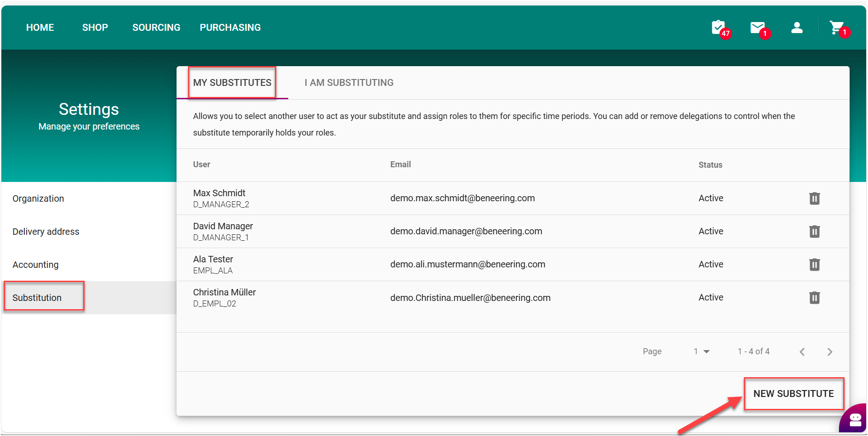This screenshot has width=868, height=436.
Task: Click the NEW SUBSTITUTE button
Action: [x=793, y=394]
